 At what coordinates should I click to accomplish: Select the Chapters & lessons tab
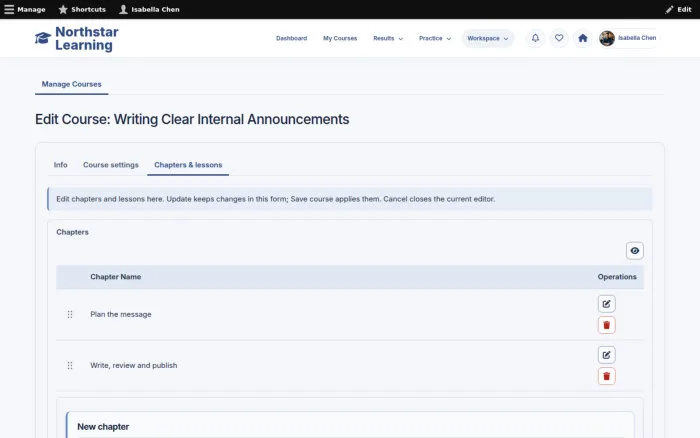pos(188,165)
